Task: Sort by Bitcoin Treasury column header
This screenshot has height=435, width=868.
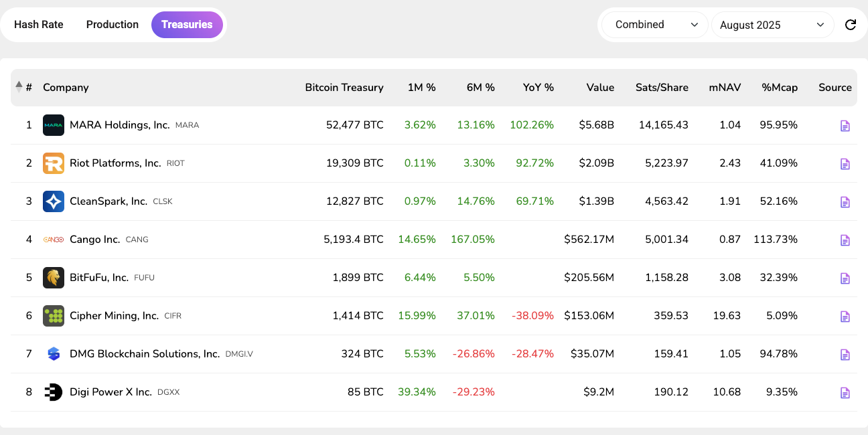Action: (344, 88)
